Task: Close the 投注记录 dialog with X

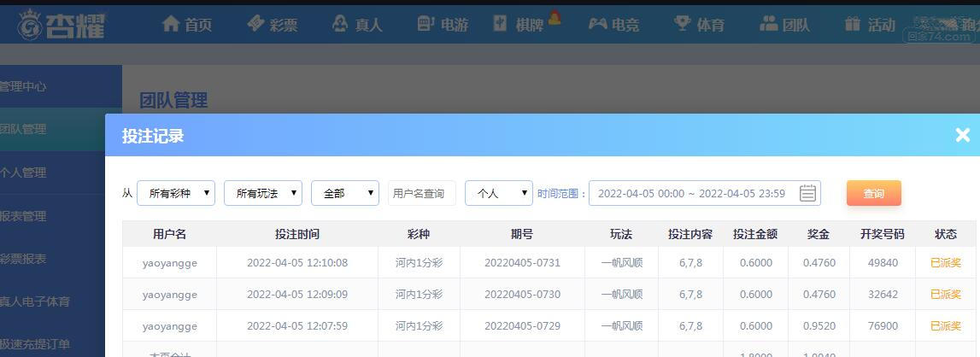Action: tap(963, 134)
